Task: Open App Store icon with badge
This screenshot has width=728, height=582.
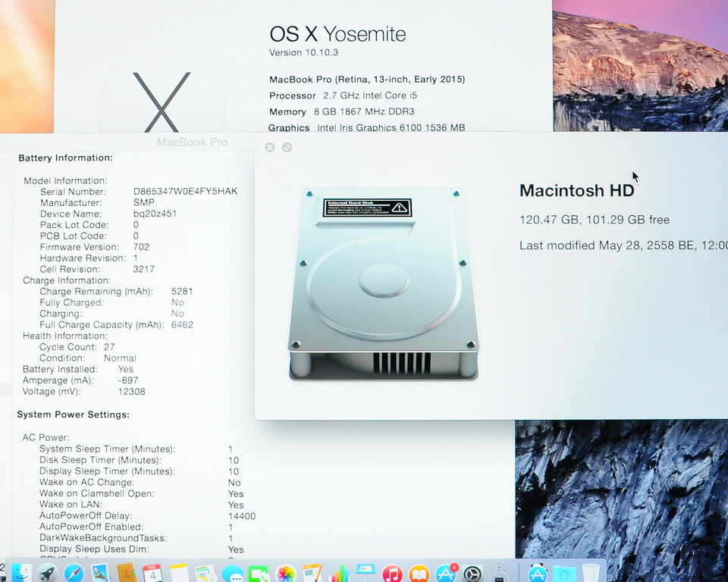Action: coord(446,573)
